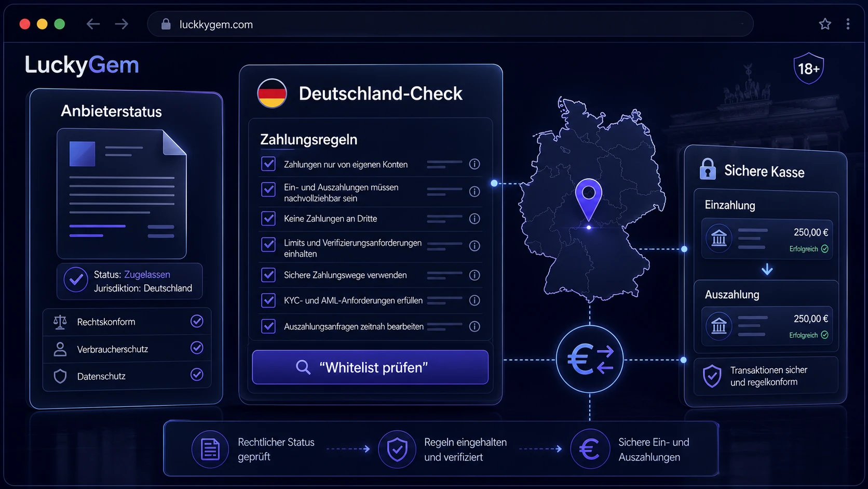This screenshot has width=868, height=489.
Task: Click the shield icon beside Datenschutz
Action: pos(60,376)
